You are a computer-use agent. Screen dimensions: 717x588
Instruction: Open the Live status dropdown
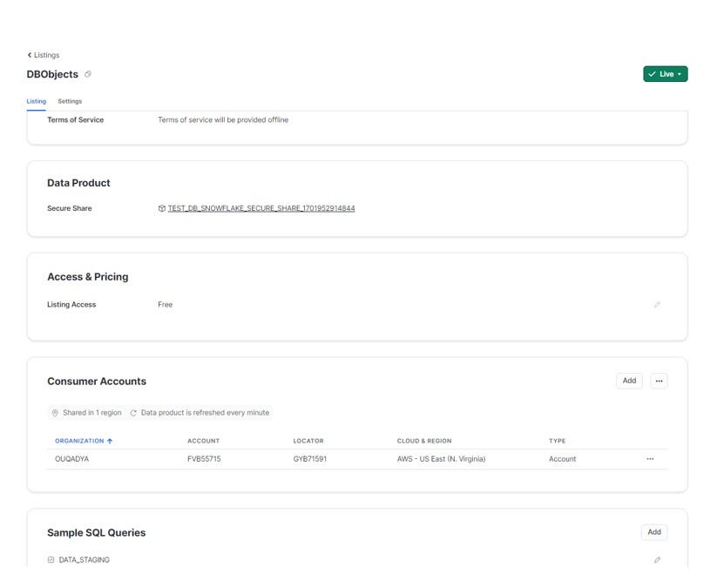click(x=666, y=74)
